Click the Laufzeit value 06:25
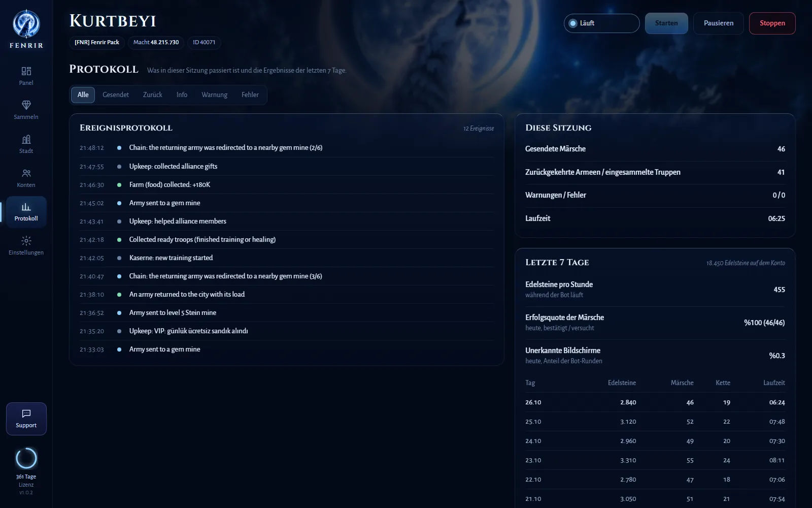 776,218
